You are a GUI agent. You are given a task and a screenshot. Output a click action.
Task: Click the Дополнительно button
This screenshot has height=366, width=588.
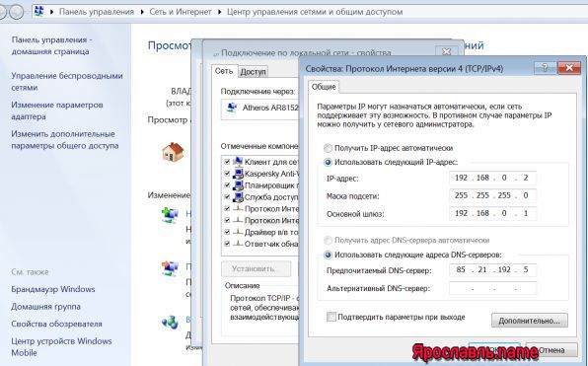point(530,321)
